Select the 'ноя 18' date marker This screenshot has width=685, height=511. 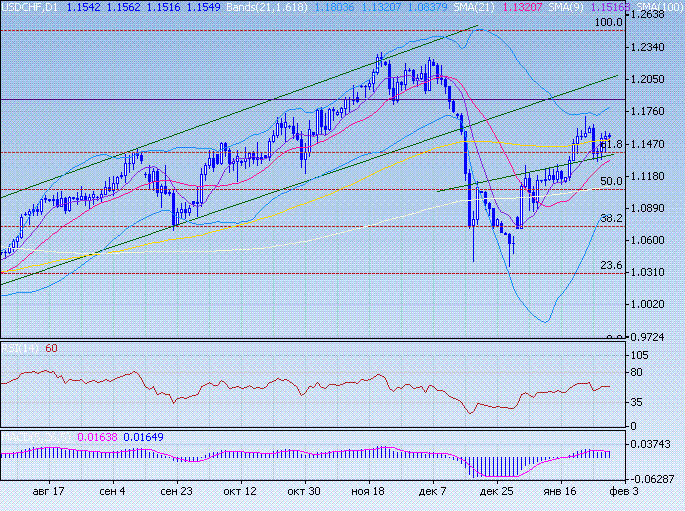[x=368, y=492]
